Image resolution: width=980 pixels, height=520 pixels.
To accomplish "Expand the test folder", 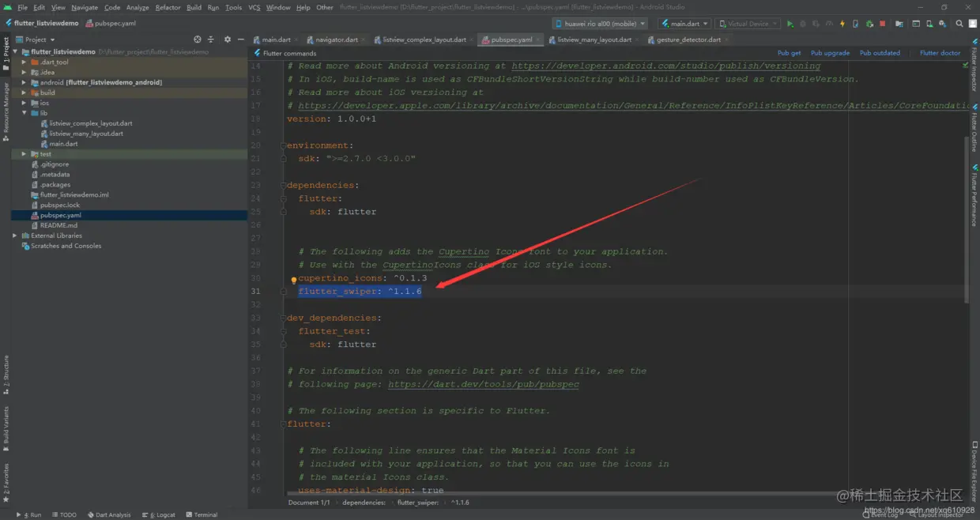I will [x=24, y=154].
